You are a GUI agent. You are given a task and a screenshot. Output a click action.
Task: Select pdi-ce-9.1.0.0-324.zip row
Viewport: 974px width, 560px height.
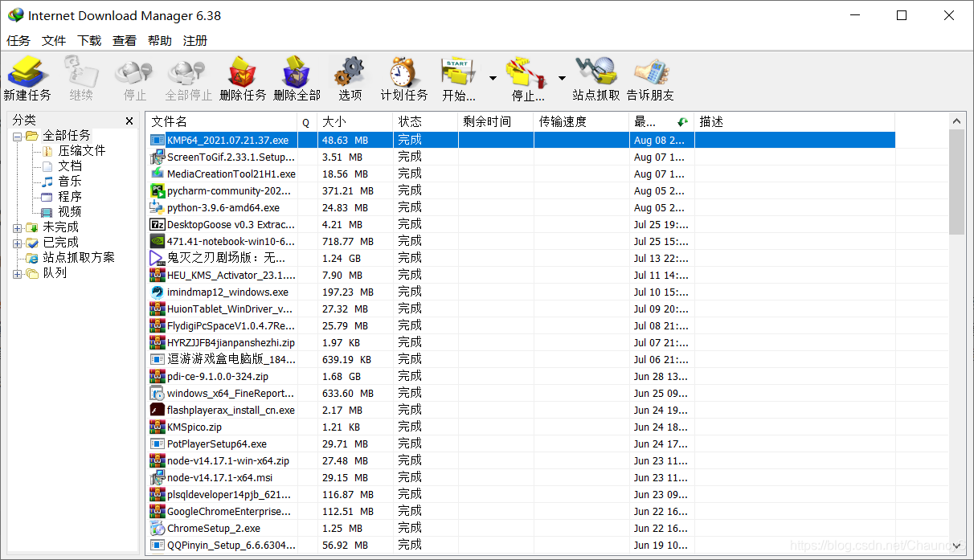point(522,376)
